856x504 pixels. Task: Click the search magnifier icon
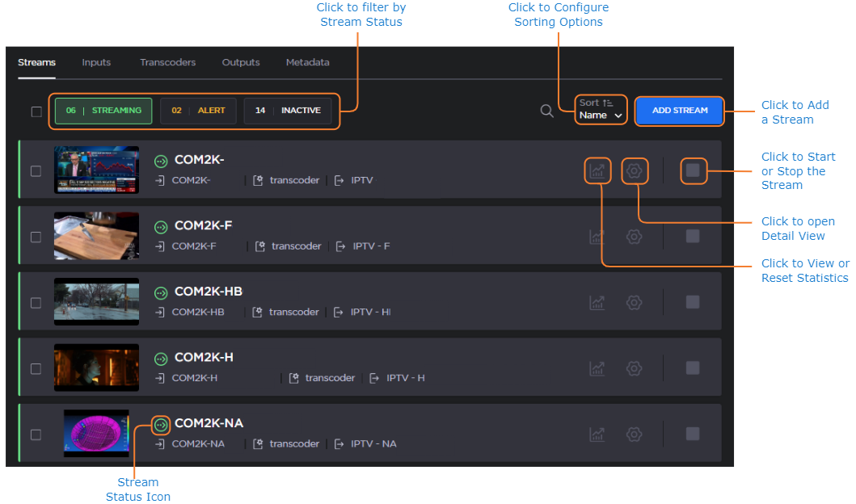point(547,111)
